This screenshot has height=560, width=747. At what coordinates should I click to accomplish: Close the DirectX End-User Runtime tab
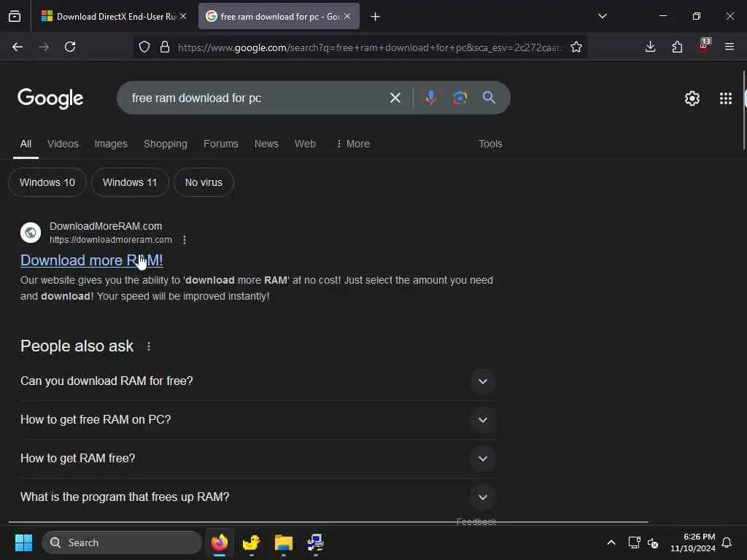(183, 16)
